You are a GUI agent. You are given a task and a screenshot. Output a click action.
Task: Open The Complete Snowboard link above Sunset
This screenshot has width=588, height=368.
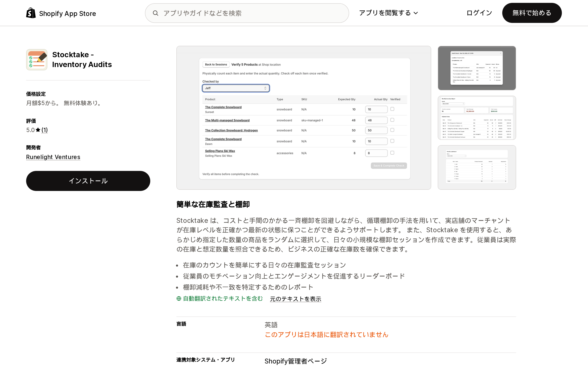223,107
